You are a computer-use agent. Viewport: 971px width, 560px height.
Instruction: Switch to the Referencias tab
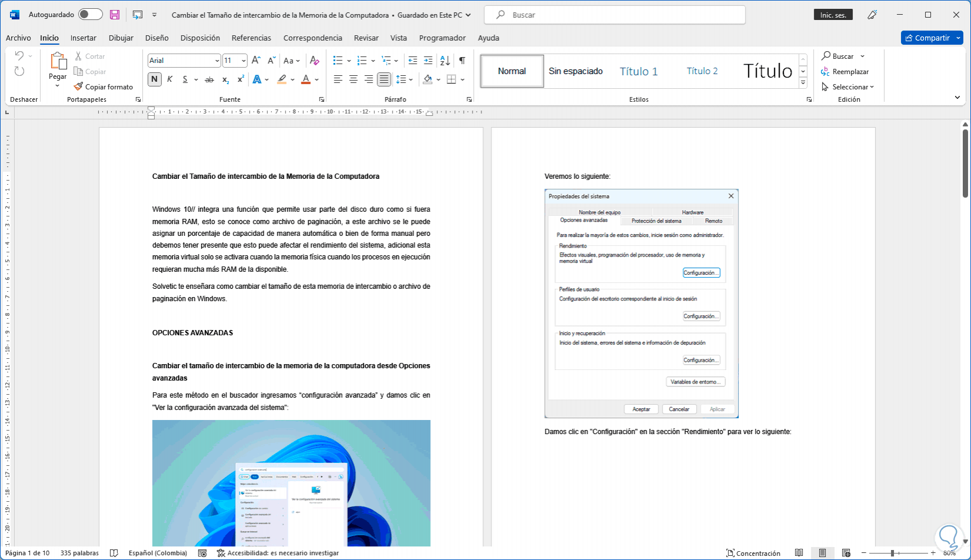tap(251, 38)
